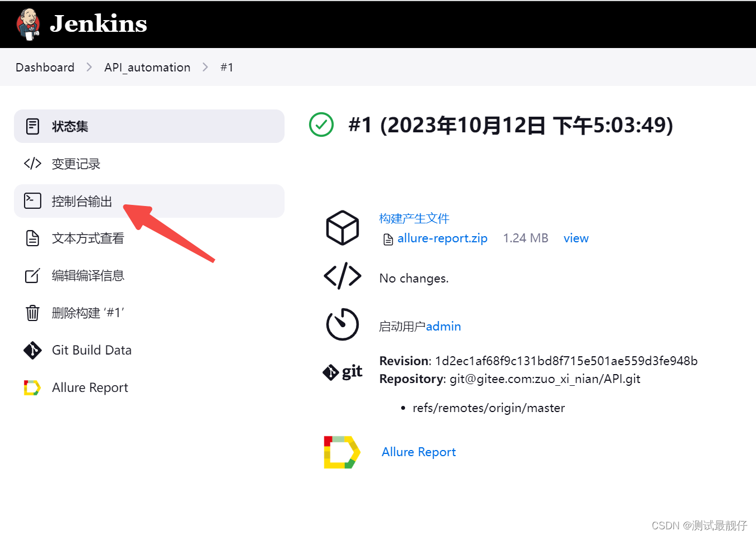The image size is (756, 536).
Task: Download allure-report.zip artifact
Action: click(442, 238)
